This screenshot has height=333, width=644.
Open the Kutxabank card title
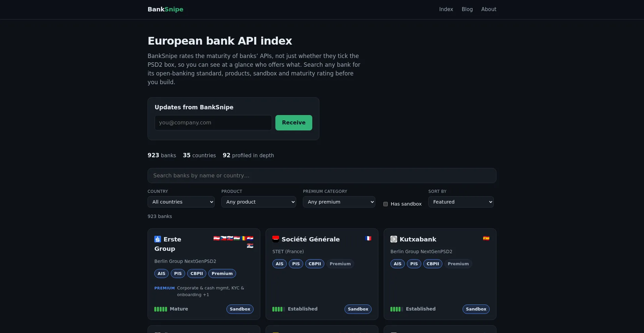(418, 239)
